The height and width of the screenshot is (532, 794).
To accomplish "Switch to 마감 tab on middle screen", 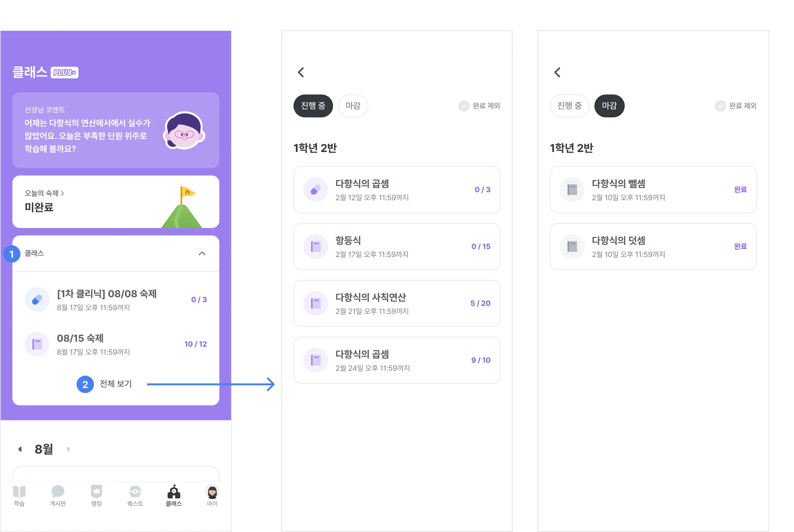I will point(353,106).
